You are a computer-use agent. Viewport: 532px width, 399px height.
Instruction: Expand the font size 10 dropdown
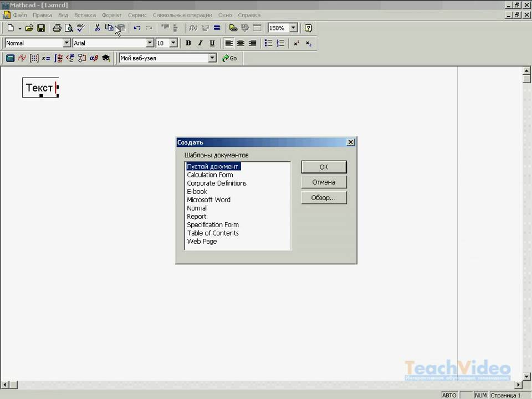[x=173, y=43]
